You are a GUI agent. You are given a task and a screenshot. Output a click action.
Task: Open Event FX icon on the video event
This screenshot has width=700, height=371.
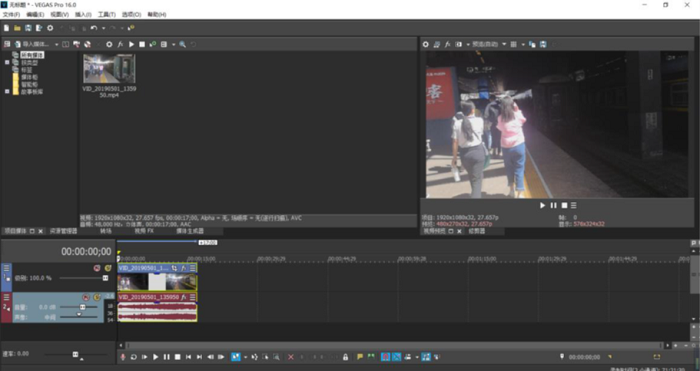[x=183, y=268]
